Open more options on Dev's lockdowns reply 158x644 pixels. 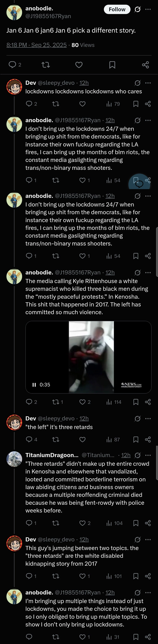click(148, 83)
